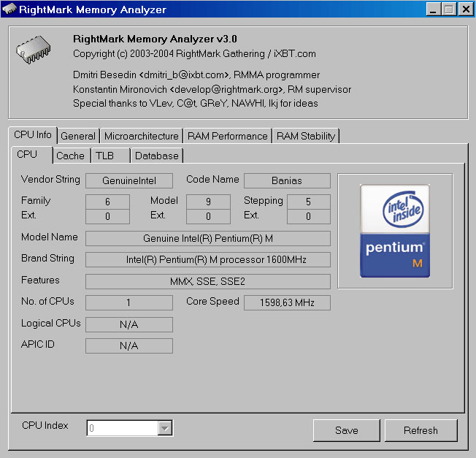Click the 'No. of CPUs' label
This screenshot has height=458, width=476.
tap(47, 301)
